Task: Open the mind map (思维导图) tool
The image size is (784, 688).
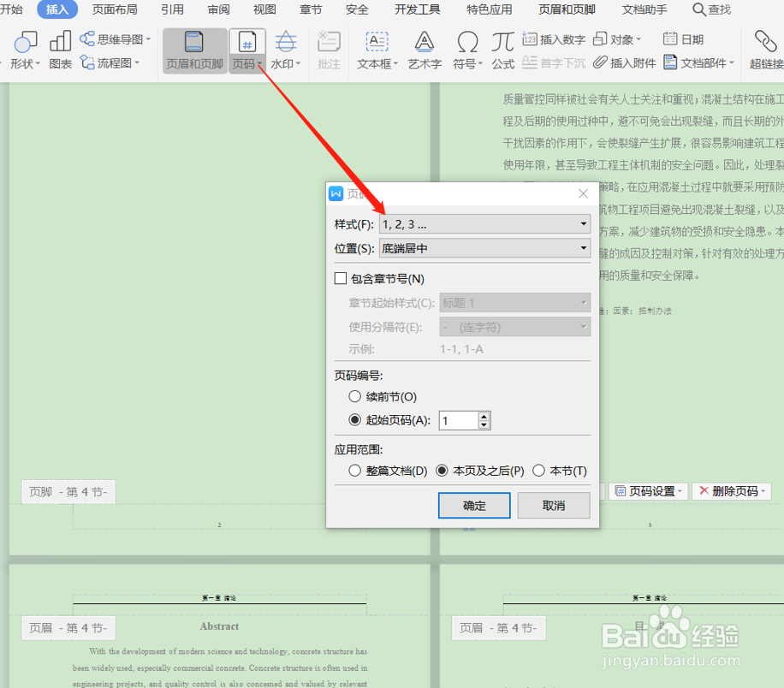Action: (116, 39)
